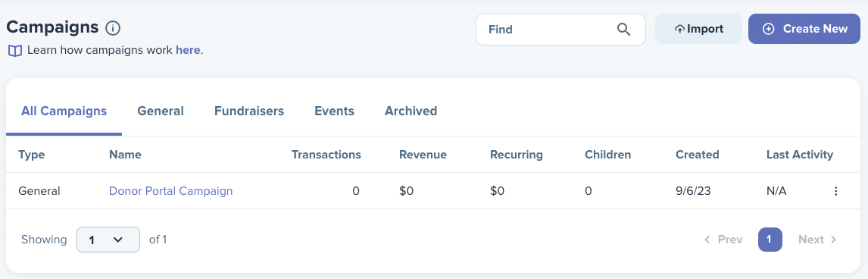Click the book icon near Learn how
Viewport: 868px width, 279px height.
15,51
